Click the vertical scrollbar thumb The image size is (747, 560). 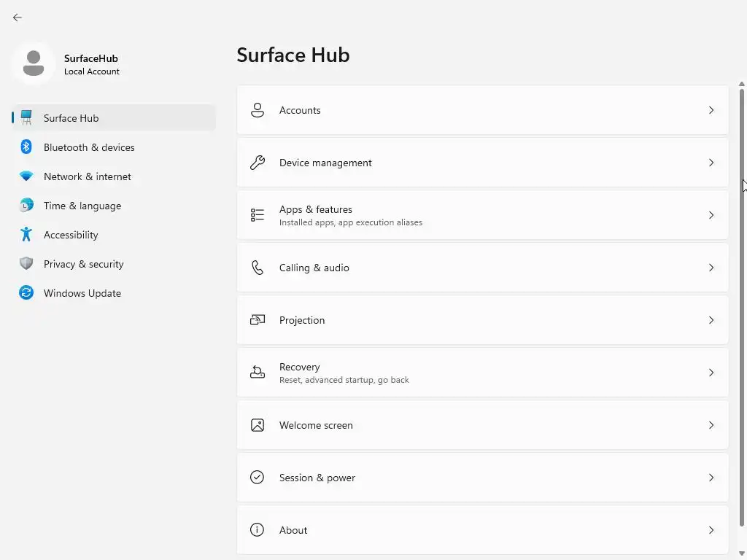742,306
